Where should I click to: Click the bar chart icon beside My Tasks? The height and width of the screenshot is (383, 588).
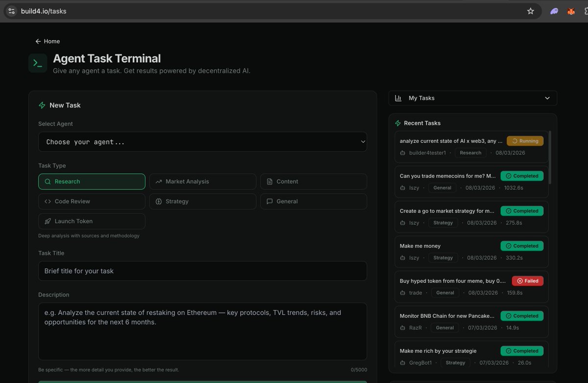398,98
